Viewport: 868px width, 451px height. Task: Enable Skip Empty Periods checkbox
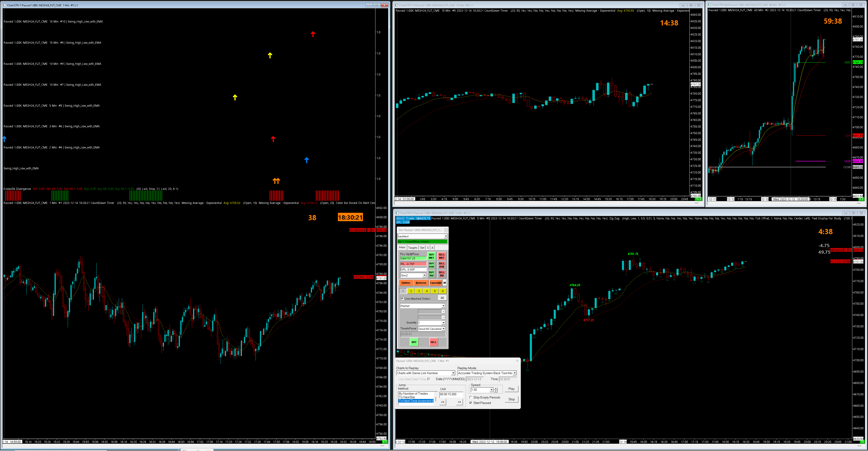tap(471, 397)
